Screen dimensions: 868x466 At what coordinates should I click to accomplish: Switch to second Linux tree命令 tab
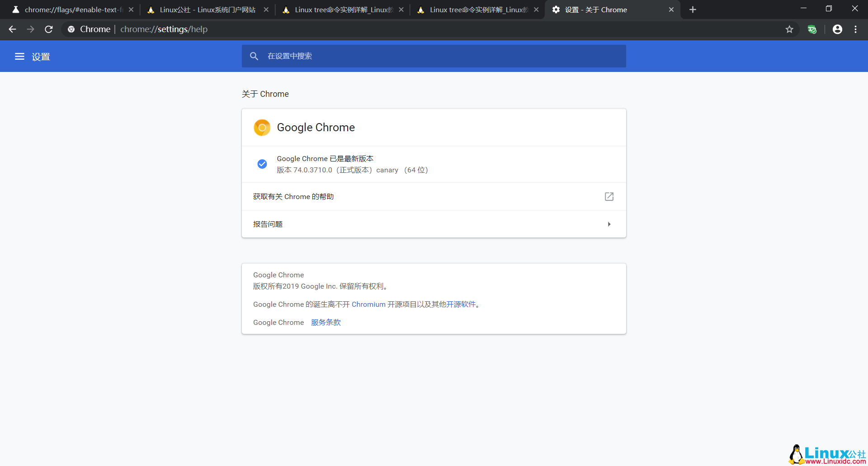(x=477, y=10)
